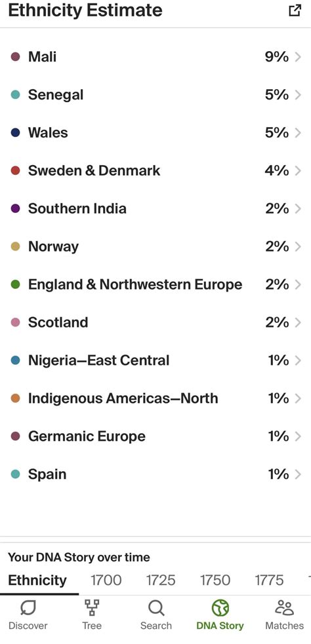Open Indigenous Americas—North row
Viewport: 311px width, 644px height.
(x=155, y=398)
